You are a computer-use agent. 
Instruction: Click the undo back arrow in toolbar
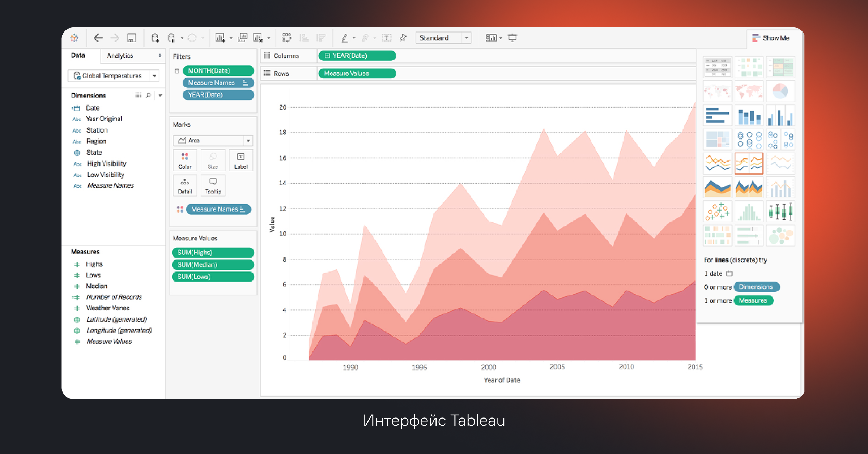[98, 38]
